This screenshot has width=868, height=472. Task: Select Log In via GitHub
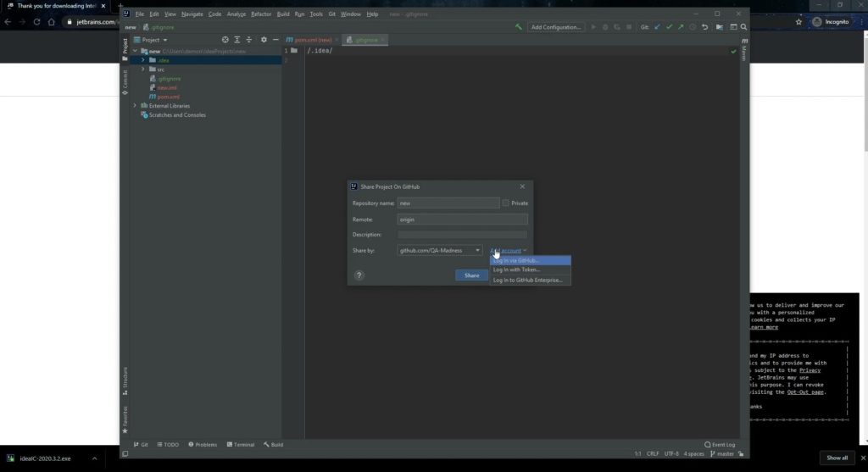tap(531, 261)
